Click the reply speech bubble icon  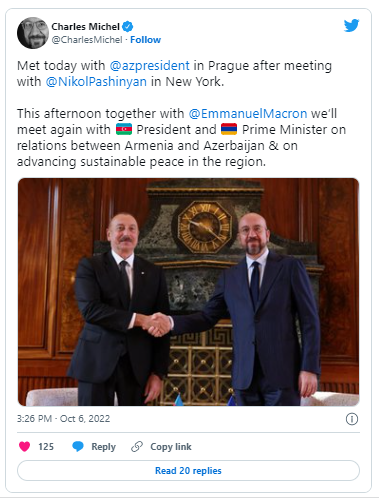click(x=78, y=446)
